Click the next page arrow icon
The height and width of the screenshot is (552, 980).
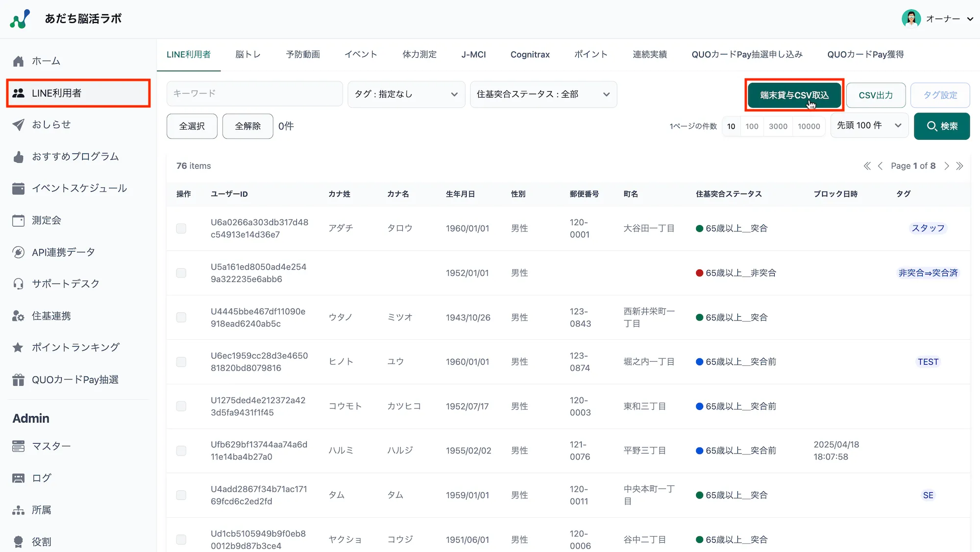coord(946,166)
